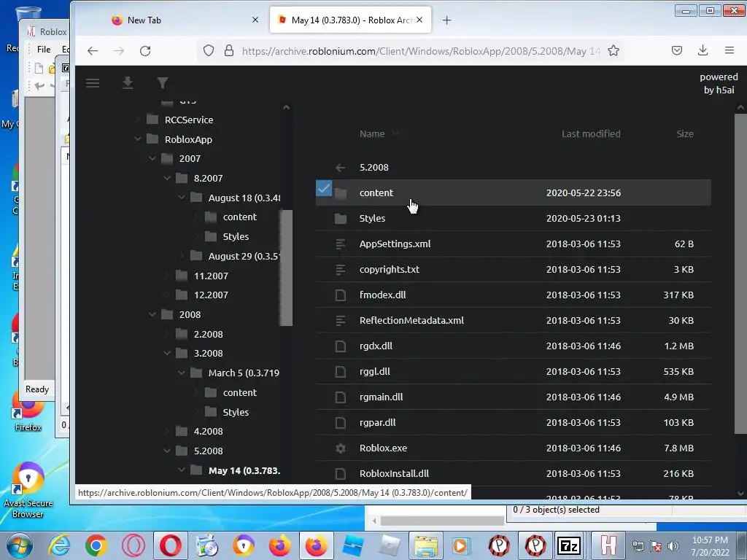Select 4.2008 folder in the tree
The width and height of the screenshot is (747, 560).
[x=208, y=432]
